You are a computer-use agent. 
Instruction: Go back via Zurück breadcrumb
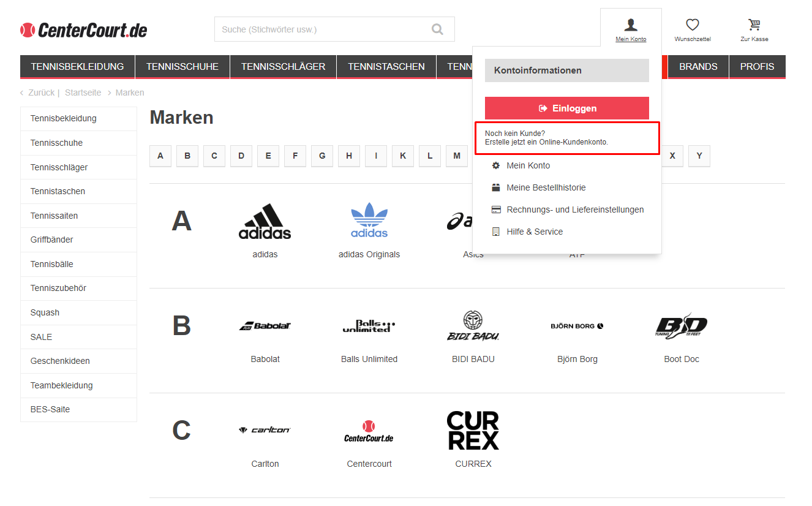click(43, 93)
